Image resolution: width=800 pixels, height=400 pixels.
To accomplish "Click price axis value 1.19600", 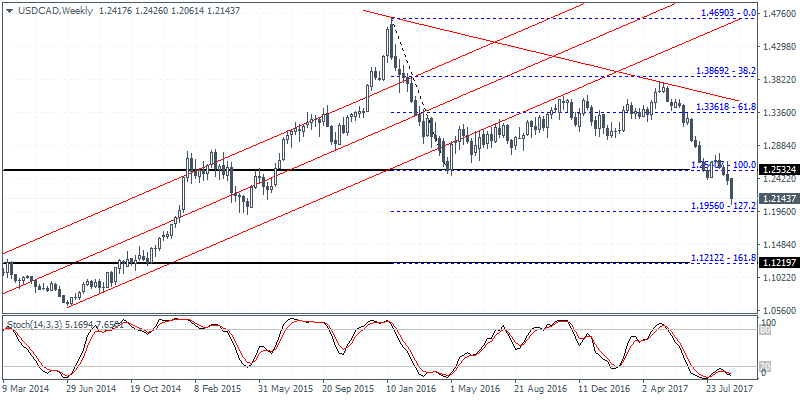I will point(779,211).
